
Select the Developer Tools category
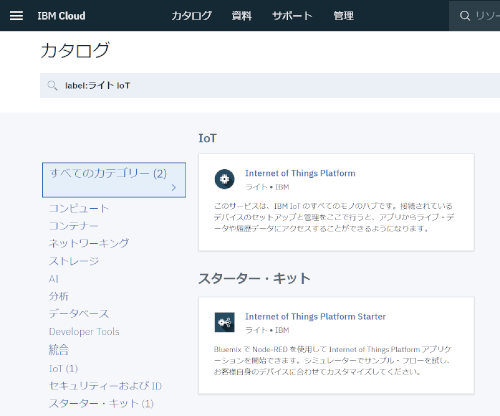[x=84, y=332]
